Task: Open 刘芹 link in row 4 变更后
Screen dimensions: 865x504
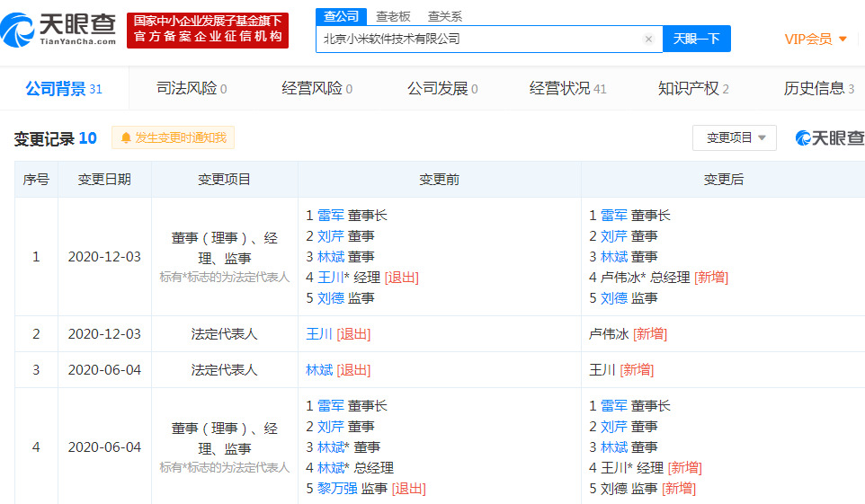Action: (613, 426)
